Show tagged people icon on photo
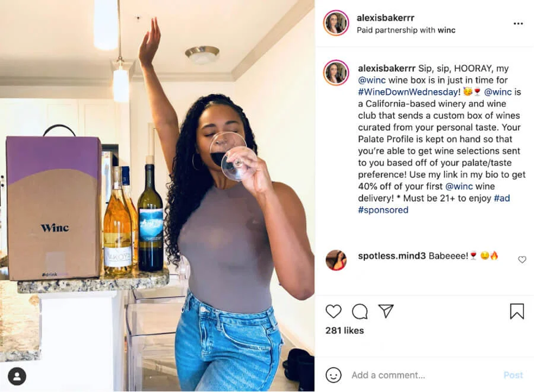Screen dimensions: 534x392 coord(17,377)
